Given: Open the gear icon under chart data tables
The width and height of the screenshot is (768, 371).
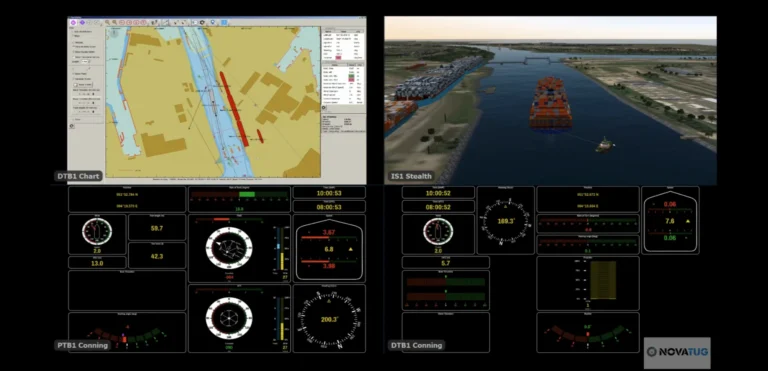Looking at the screenshot, I should pos(324,107).
